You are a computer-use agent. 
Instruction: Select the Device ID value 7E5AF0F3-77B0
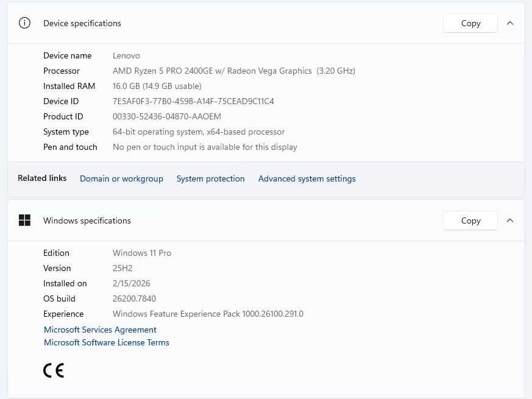tap(193, 101)
